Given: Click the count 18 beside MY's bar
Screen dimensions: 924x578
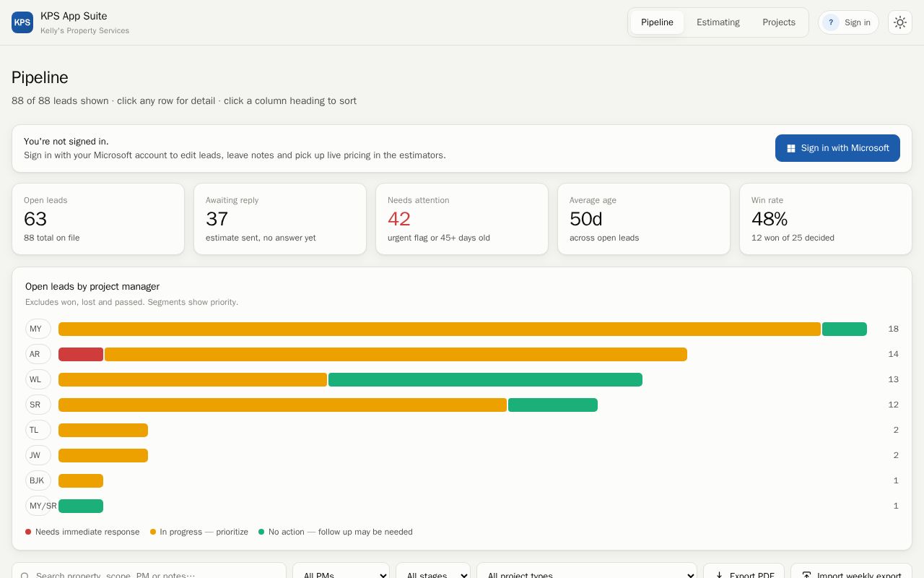Looking at the screenshot, I should tap(894, 329).
